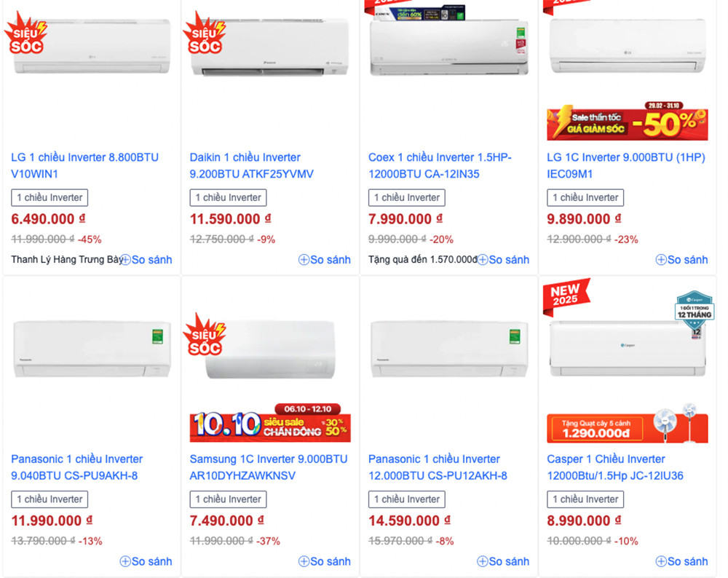Image resolution: width=728 pixels, height=578 pixels.
Task: Select 1 chiều Inverter tag under LG V10WIN1
Action: coord(50,198)
